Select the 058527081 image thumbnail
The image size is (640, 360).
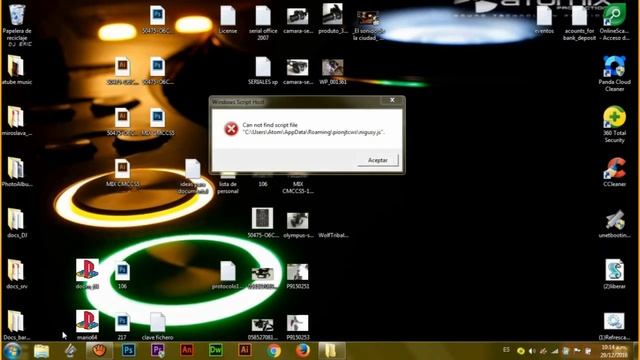[x=262, y=325]
